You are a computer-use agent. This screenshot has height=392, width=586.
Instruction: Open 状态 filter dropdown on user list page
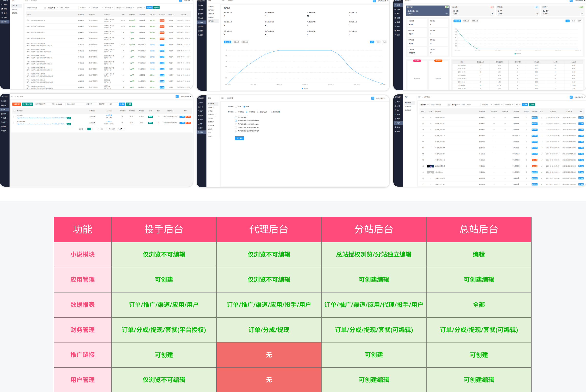[x=518, y=105]
